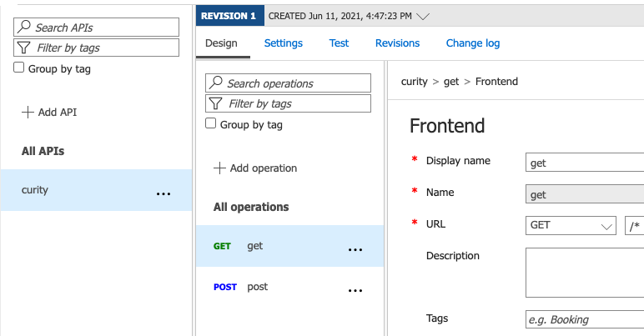644x336 pixels.
Task: Click the funnel icon in APIs tag filter
Action: click(23, 48)
